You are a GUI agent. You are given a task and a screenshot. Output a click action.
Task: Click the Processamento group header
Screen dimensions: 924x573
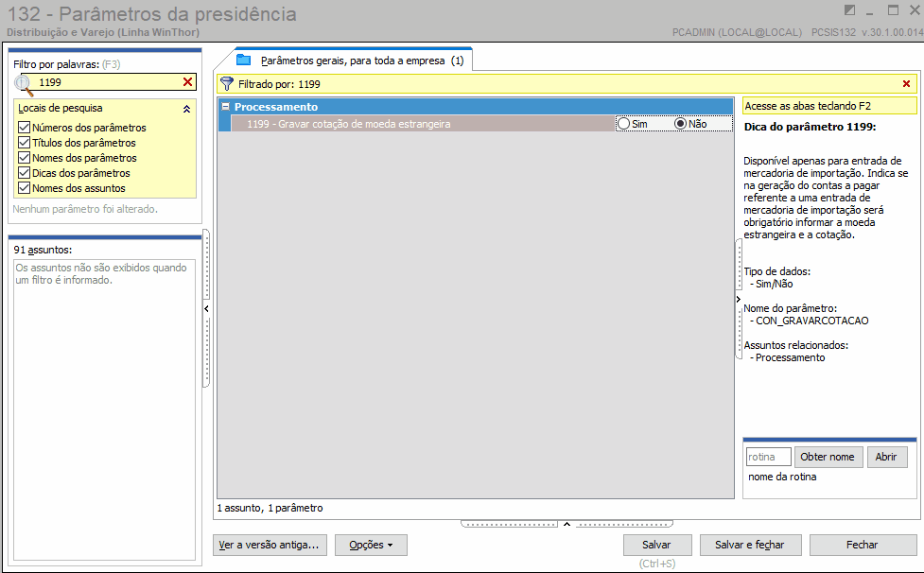point(478,107)
